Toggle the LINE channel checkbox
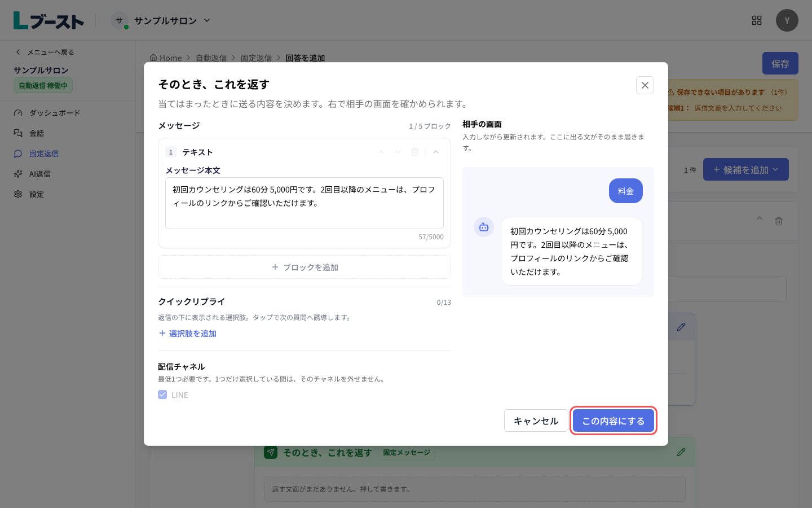The width and height of the screenshot is (812, 508). [x=162, y=395]
